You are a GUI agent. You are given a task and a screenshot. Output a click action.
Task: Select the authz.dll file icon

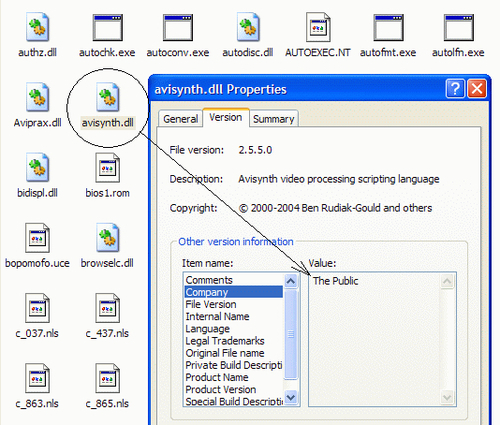tap(37, 27)
